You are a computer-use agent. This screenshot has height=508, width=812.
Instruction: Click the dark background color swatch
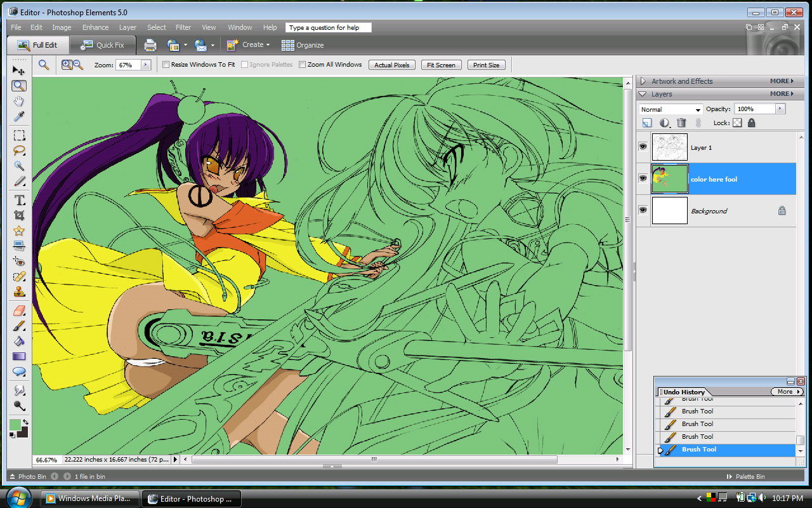23,433
